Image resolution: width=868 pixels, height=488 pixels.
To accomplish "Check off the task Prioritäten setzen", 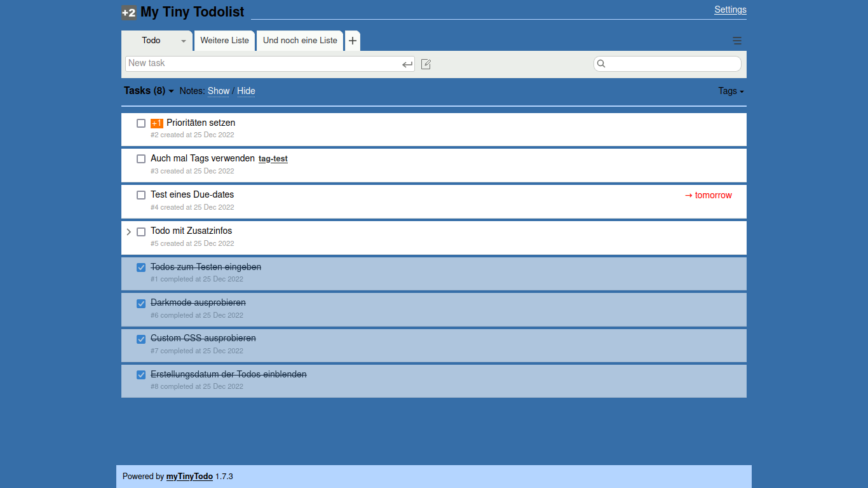I will pyautogui.click(x=141, y=123).
